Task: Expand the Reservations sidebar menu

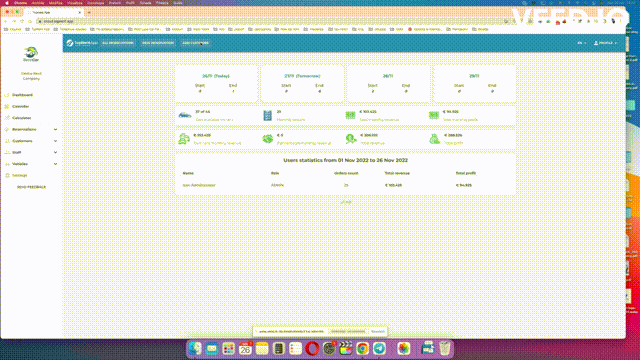Action: [x=31, y=129]
